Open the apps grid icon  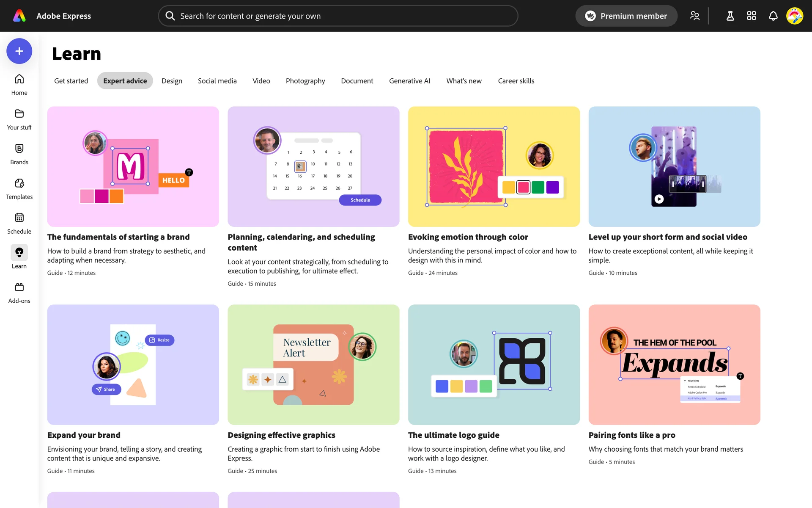click(x=751, y=16)
